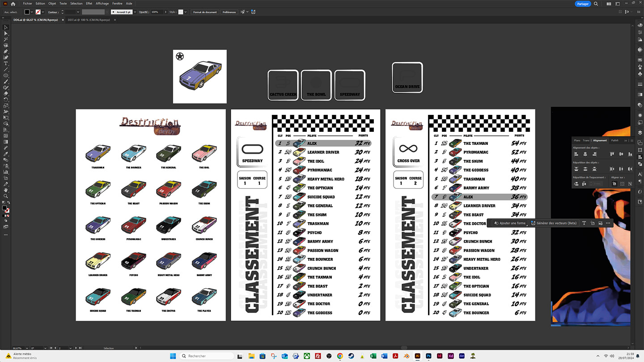Switch to the DD7.ai document tab
Image resolution: width=644 pixels, height=362 pixels.
pos(89,20)
